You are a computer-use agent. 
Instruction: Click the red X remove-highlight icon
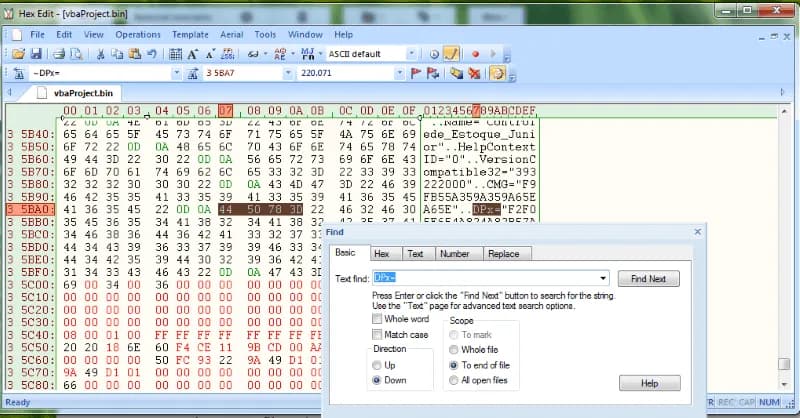(474, 73)
